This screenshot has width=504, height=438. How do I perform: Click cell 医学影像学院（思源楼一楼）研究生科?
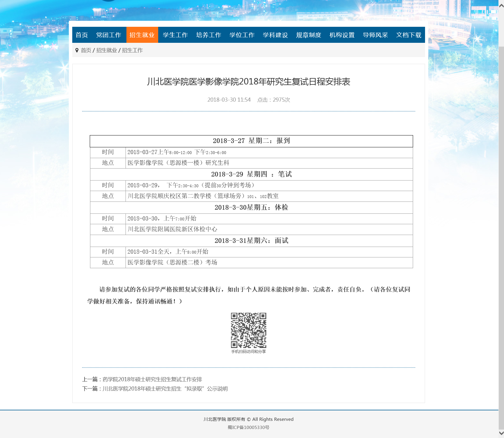tap(269, 163)
